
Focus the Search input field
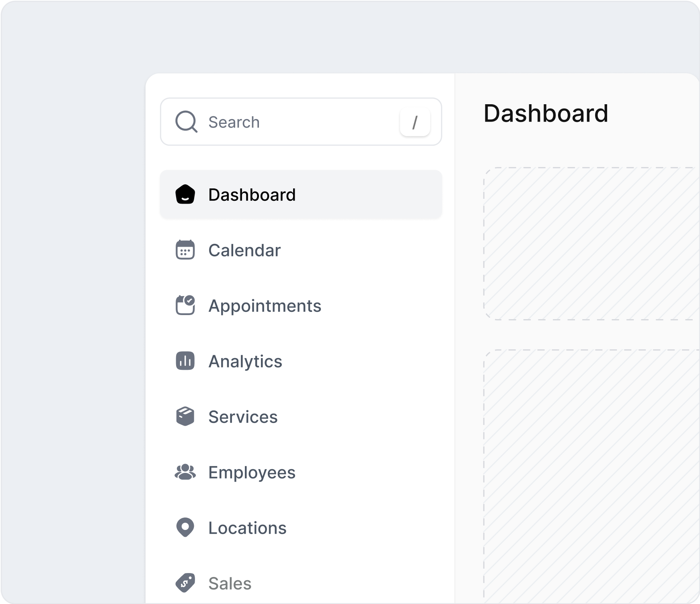tap(298, 122)
